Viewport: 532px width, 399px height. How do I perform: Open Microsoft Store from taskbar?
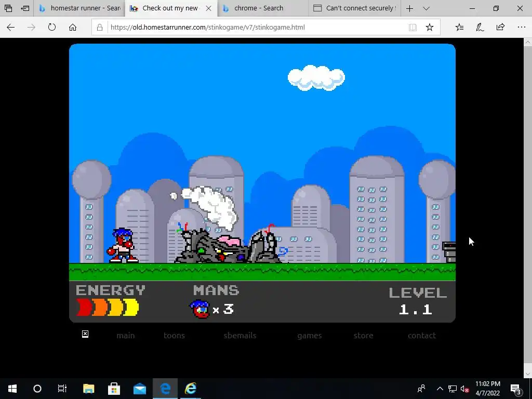[114, 389]
